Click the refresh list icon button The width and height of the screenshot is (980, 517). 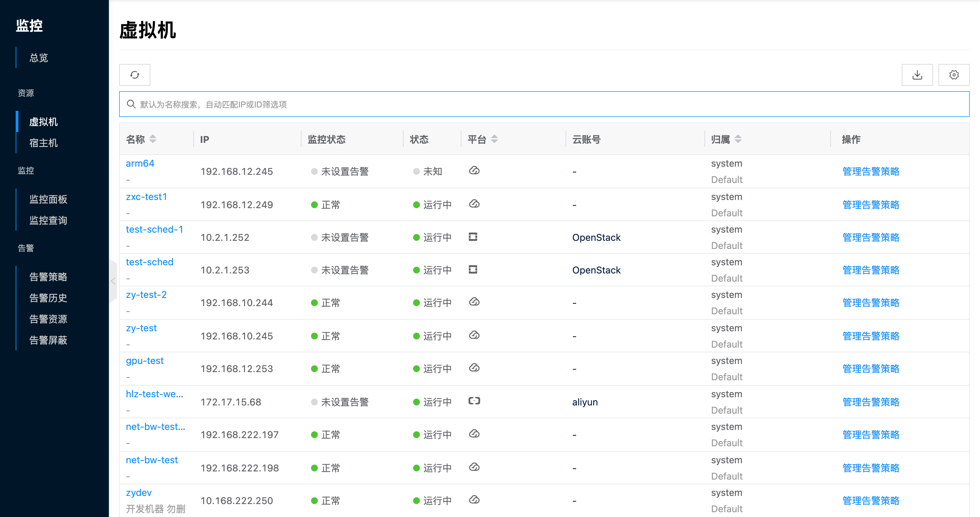135,75
